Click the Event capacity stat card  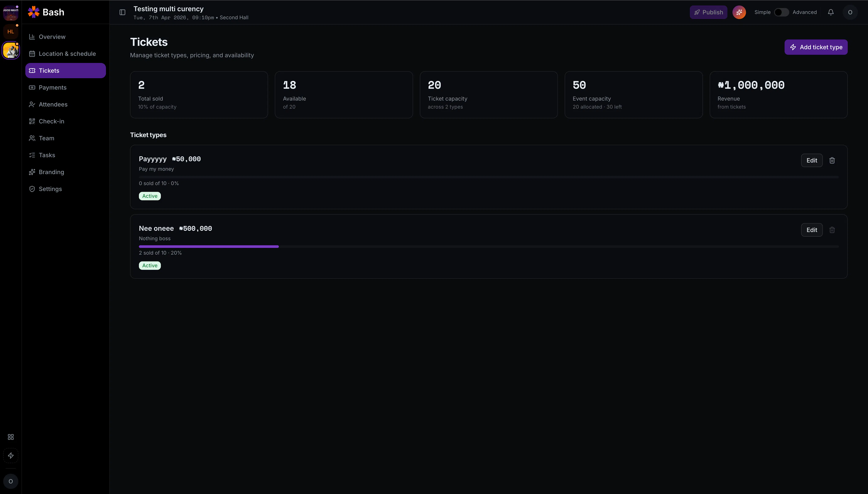click(633, 95)
